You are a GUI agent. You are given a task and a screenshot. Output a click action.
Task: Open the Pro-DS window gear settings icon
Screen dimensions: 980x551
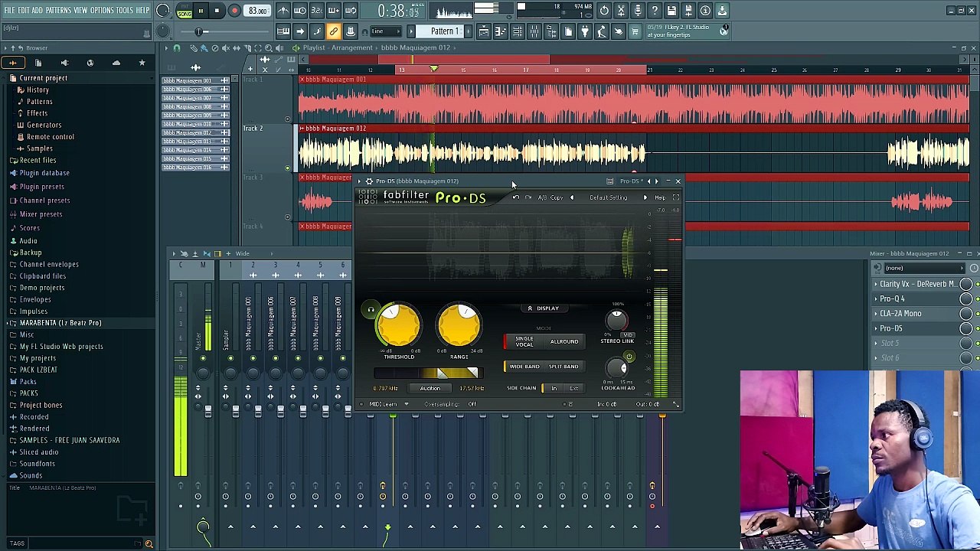pos(369,181)
